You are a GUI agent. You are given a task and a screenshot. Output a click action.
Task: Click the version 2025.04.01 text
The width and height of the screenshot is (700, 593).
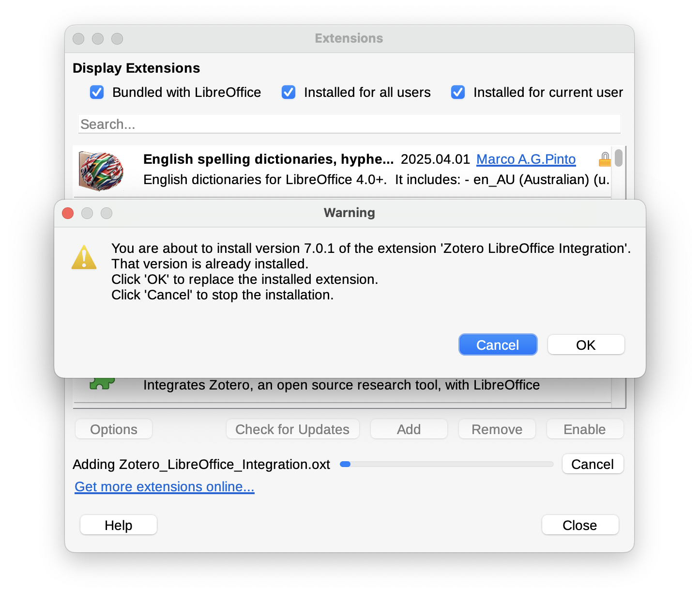(435, 159)
